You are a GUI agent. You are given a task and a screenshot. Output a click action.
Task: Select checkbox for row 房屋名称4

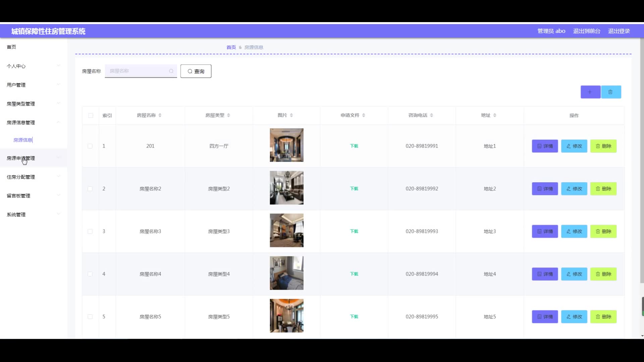coord(90,274)
